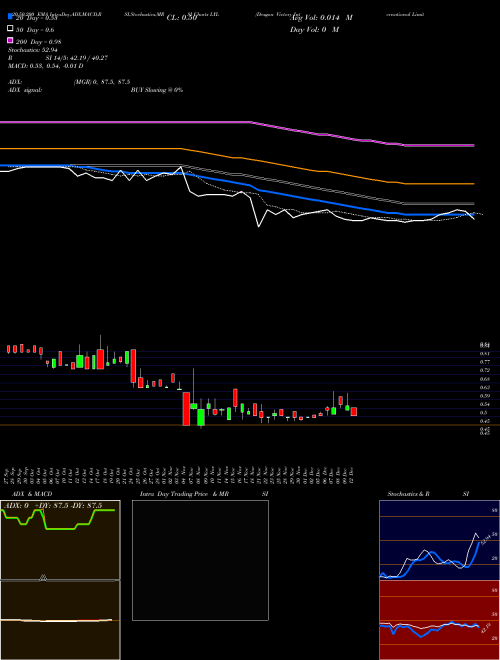Click the orange moving average line
Screen dimensions: 500x660
pos(237,158)
